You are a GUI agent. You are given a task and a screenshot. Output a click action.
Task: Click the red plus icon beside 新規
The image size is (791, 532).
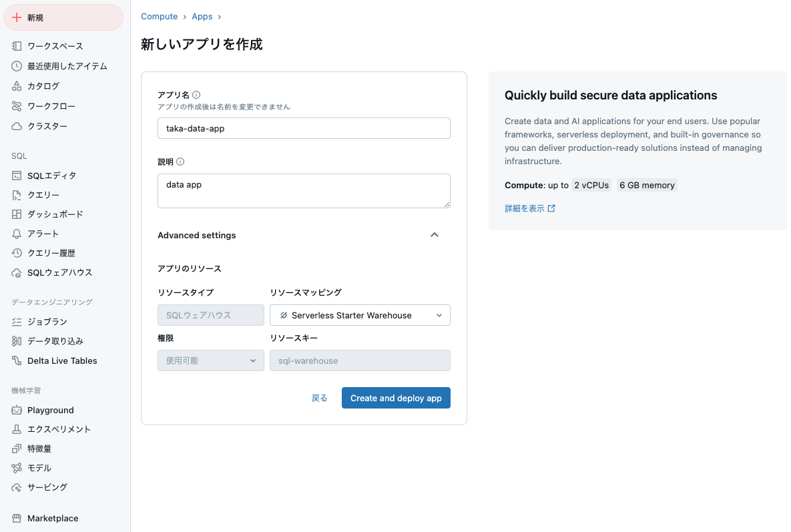[x=17, y=17]
